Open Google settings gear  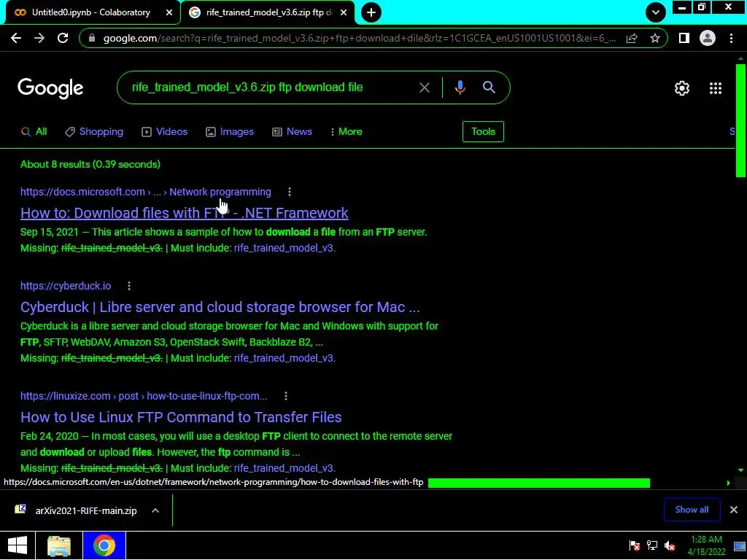(682, 88)
